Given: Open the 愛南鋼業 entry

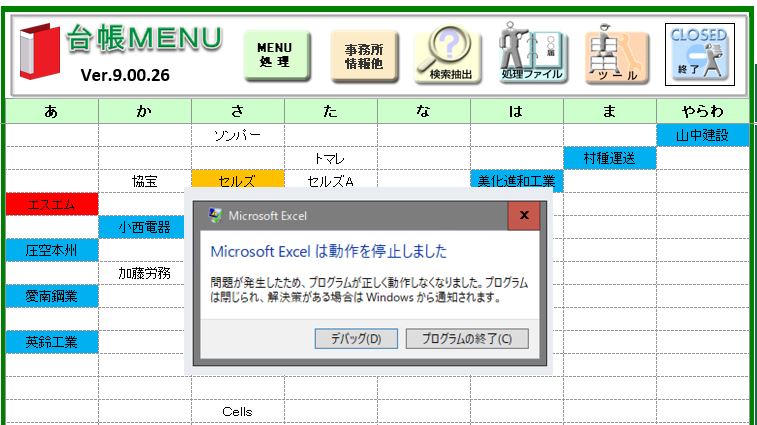Looking at the screenshot, I should [x=52, y=296].
